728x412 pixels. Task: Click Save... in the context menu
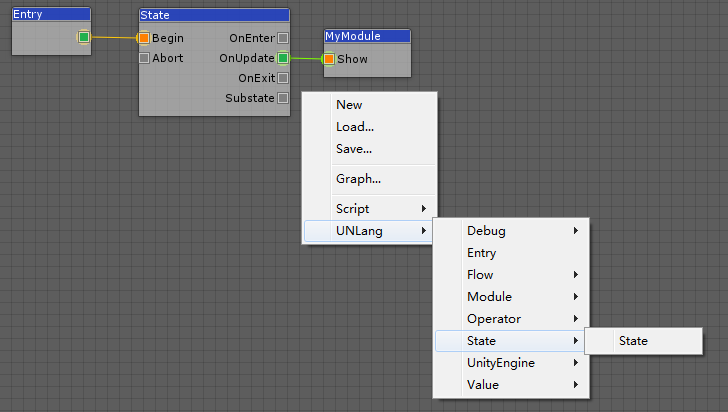pos(354,149)
